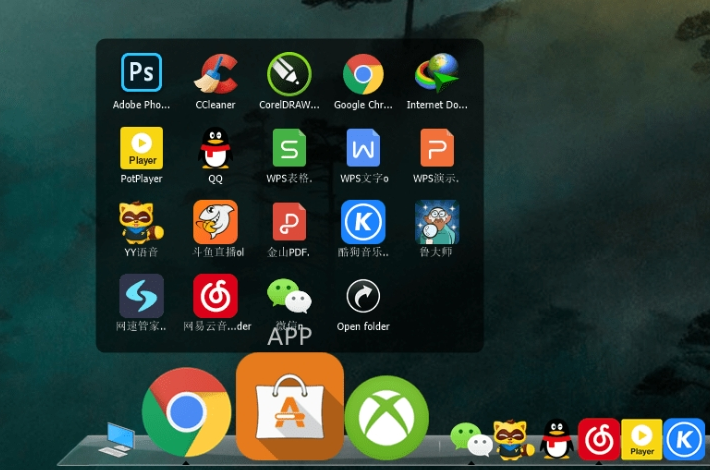Open 鲁大师 in the APP folder

[x=437, y=222]
